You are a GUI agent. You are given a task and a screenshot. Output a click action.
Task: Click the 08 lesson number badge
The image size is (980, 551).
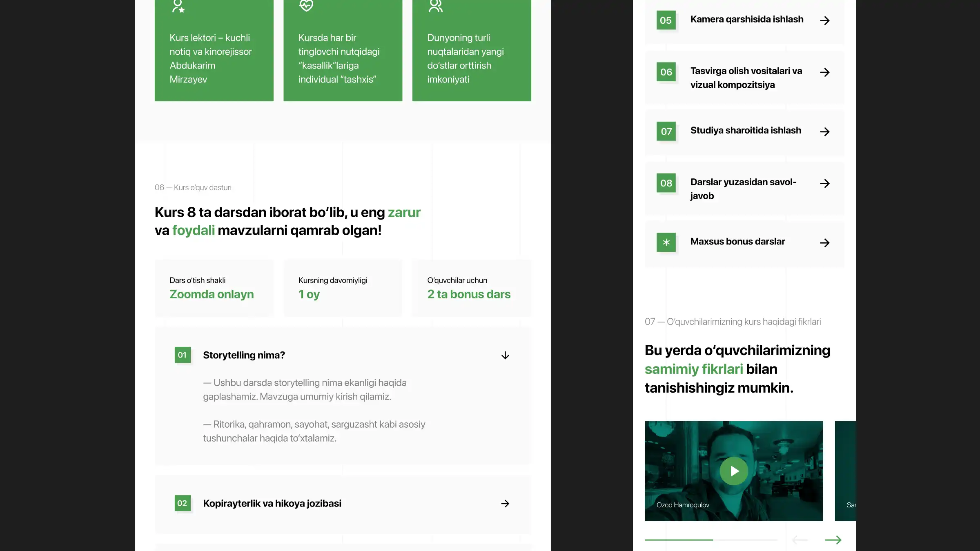(666, 183)
